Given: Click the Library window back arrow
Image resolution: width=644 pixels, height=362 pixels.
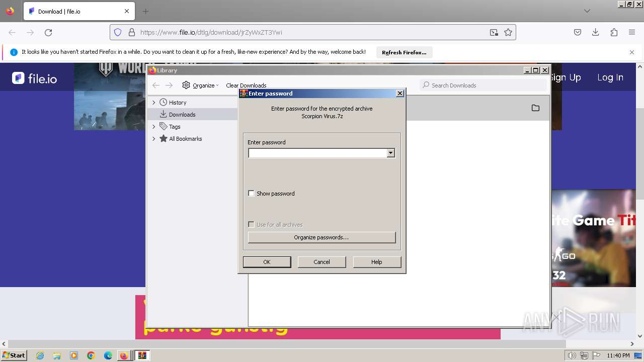Looking at the screenshot, I should click(156, 85).
